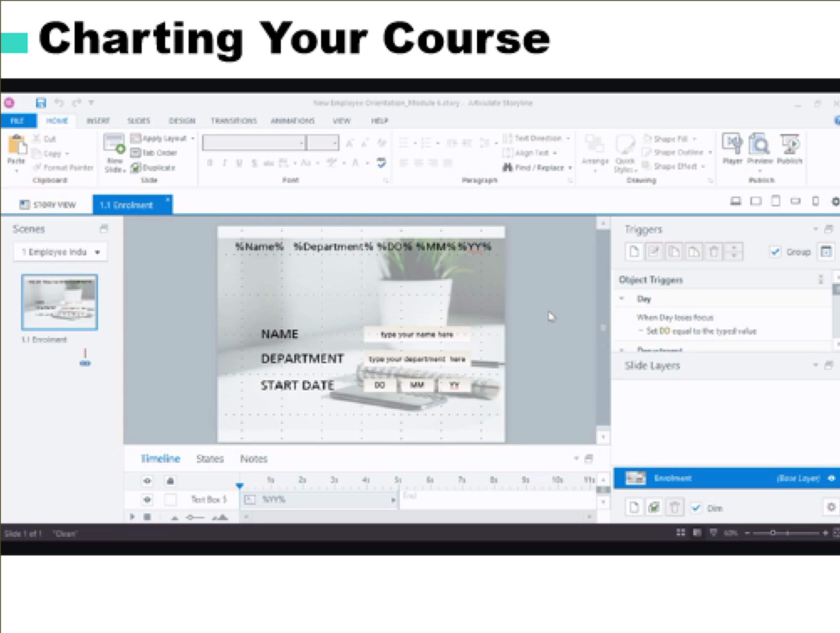Click the lock all icon in timeline header
Screen dimensions: 840x633
[170, 481]
